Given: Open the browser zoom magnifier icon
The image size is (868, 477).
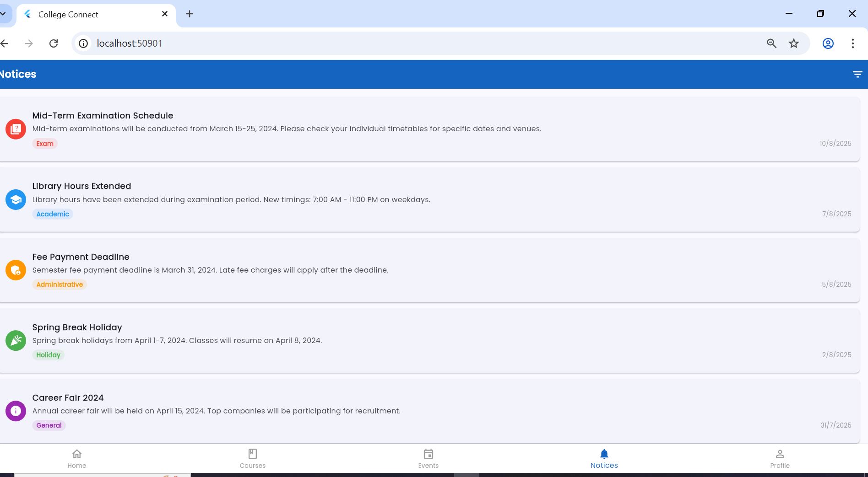Looking at the screenshot, I should click(771, 43).
